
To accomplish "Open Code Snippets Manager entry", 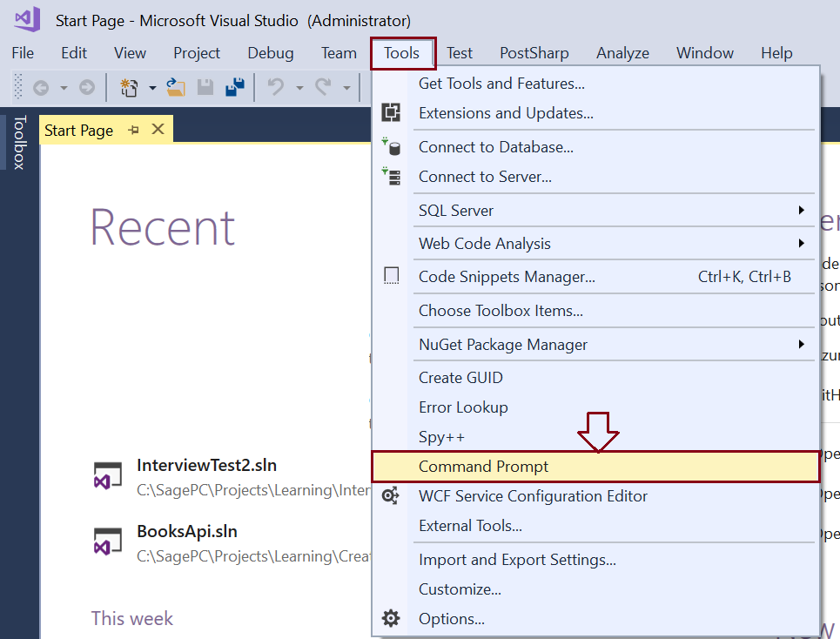I will (595, 276).
